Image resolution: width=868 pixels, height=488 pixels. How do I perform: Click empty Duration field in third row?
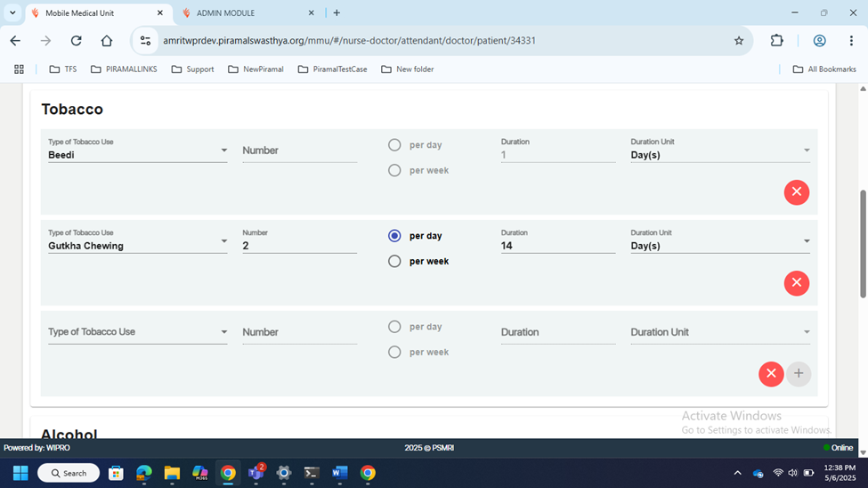(x=558, y=332)
